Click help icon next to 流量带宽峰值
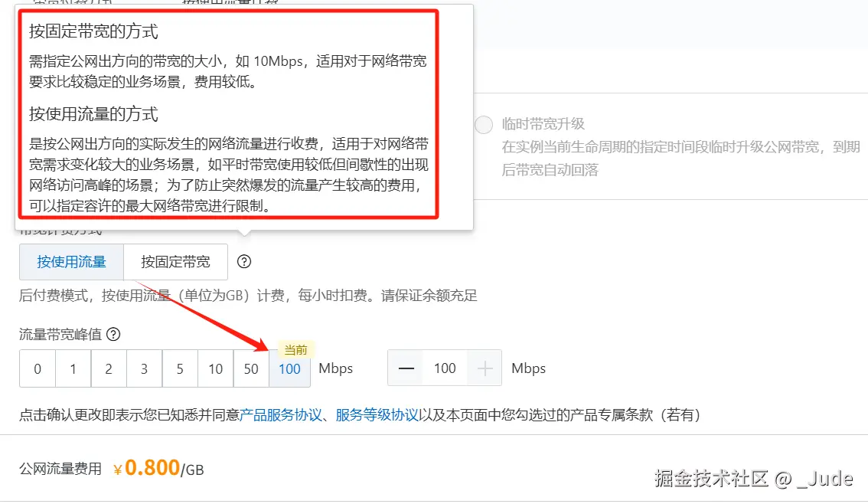 pos(113,335)
